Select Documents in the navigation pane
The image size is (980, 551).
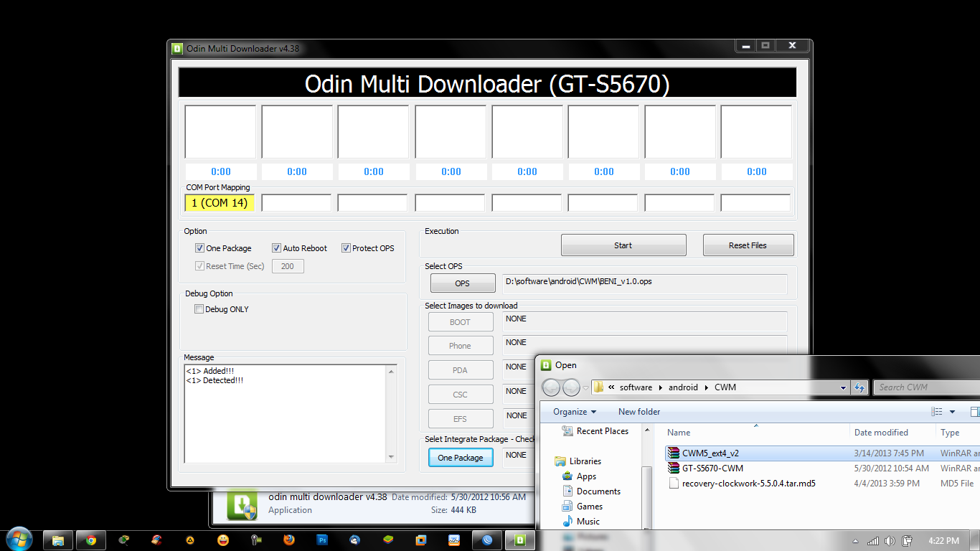click(x=598, y=491)
